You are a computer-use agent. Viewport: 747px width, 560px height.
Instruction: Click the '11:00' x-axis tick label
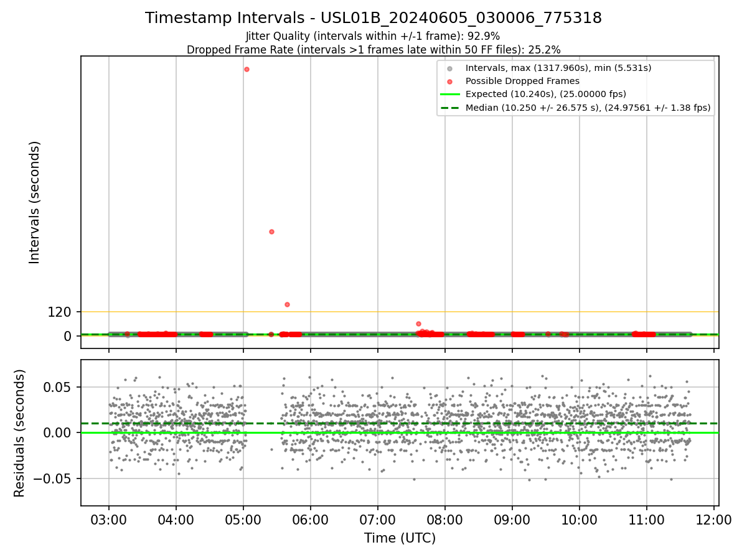(647, 520)
